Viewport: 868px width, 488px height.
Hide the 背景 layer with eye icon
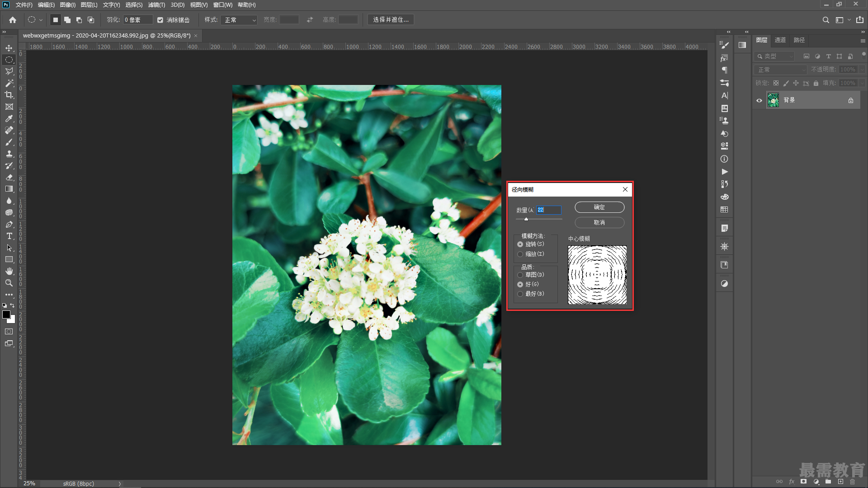pos(759,100)
